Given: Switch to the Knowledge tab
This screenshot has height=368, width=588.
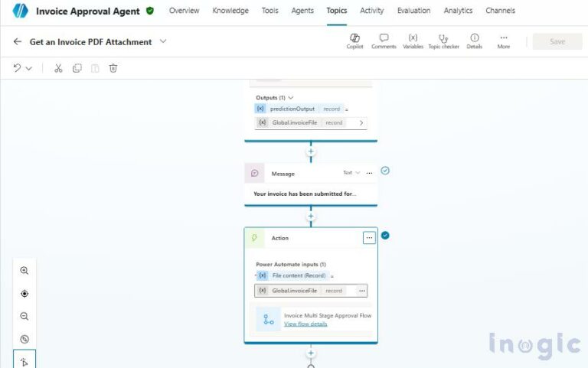Looking at the screenshot, I should [x=230, y=11].
